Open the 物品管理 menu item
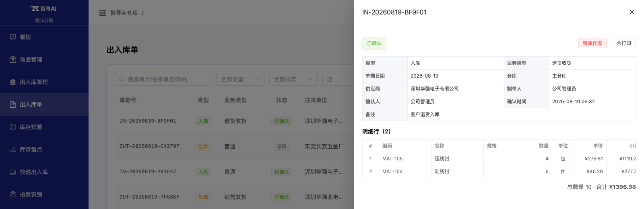This screenshot has width=644, height=209. pos(44,59)
